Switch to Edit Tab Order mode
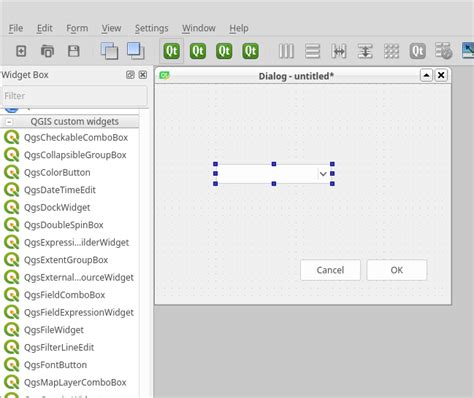 250,51
